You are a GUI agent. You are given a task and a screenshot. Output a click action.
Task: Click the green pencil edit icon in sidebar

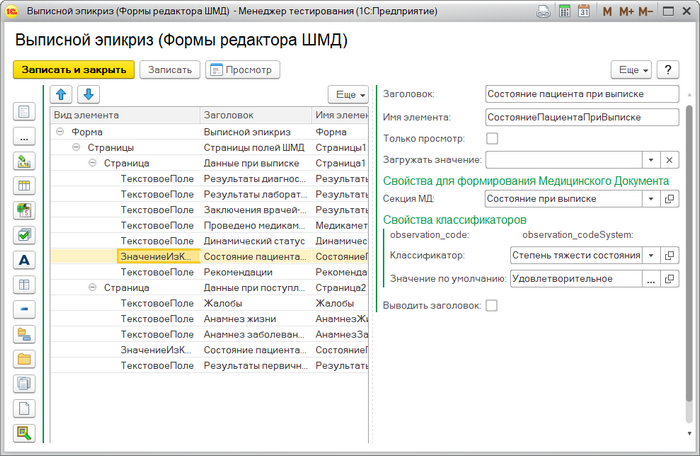24,161
